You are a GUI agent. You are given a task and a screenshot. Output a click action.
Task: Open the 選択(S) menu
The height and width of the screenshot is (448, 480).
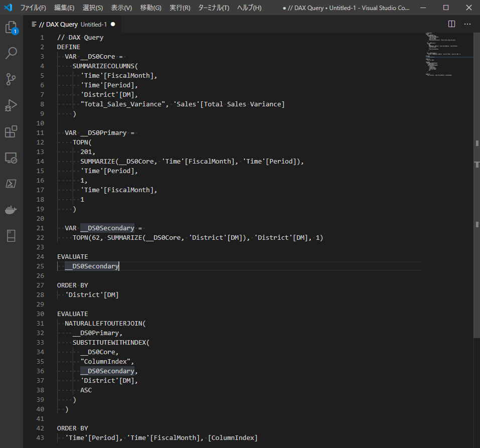[93, 8]
